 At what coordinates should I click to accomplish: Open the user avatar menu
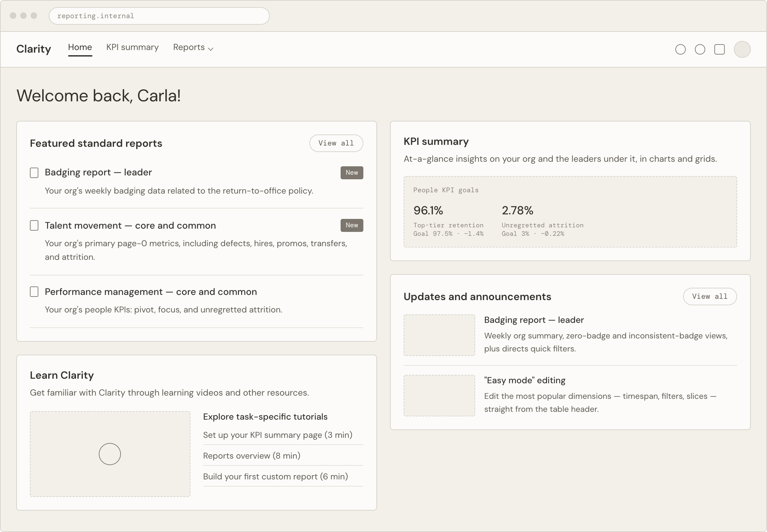[x=742, y=49]
